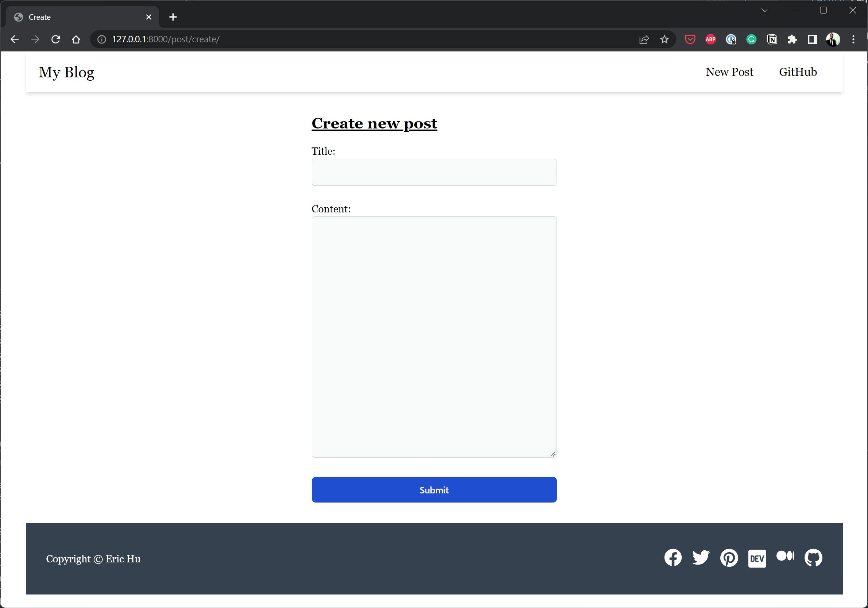
Task: Click the Title: field label
Action: [x=323, y=151]
